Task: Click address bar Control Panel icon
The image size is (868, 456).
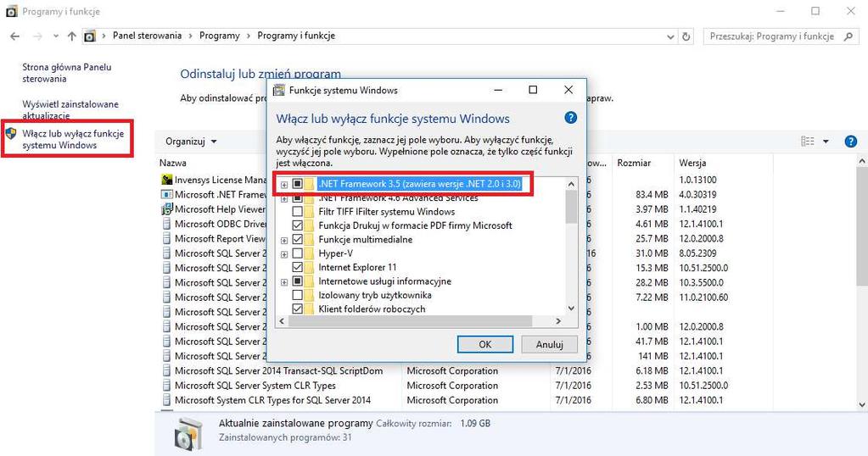Action: point(90,36)
